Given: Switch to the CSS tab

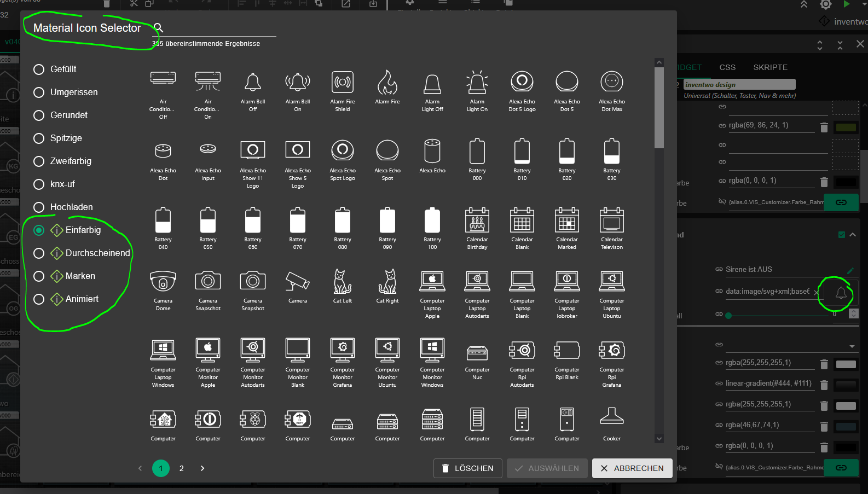Looking at the screenshot, I should pos(727,67).
